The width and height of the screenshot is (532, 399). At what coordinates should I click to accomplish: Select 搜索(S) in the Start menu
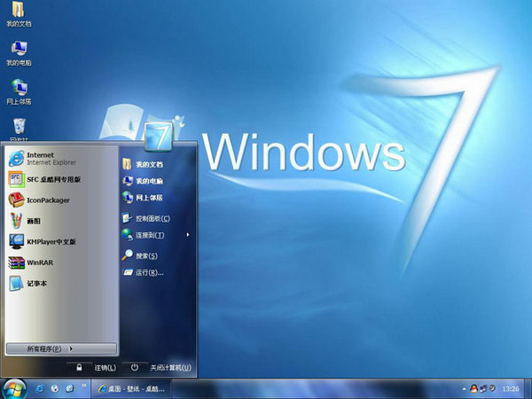[146, 256]
